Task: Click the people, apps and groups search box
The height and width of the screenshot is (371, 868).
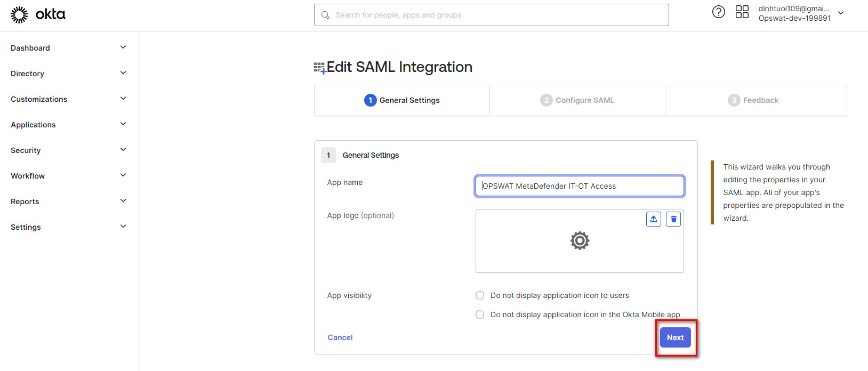Action: click(x=496, y=15)
